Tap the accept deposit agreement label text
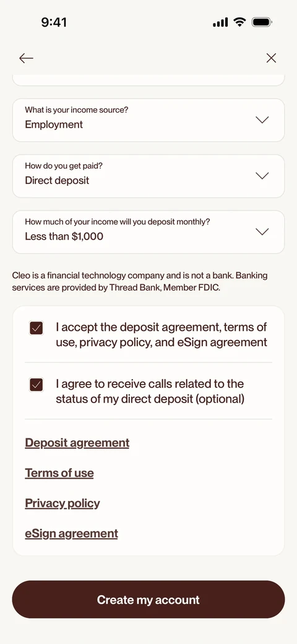This screenshot has height=644, width=297. click(161, 335)
